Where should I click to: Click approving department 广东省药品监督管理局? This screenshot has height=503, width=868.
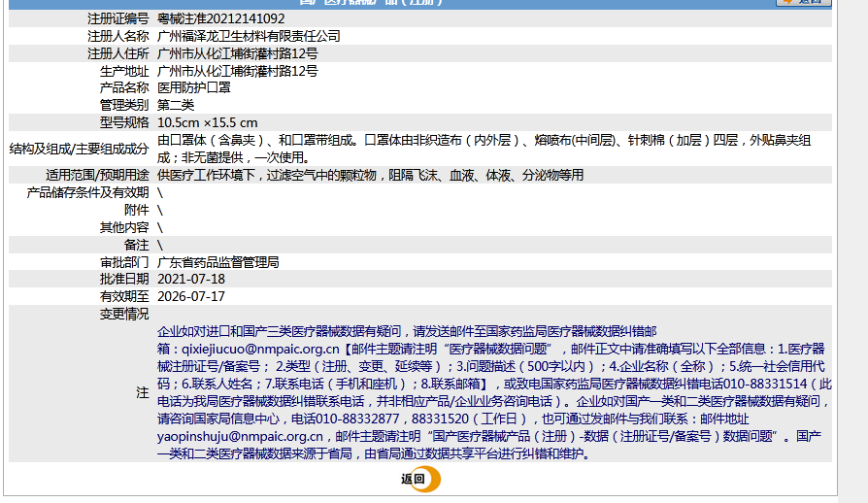(218, 262)
